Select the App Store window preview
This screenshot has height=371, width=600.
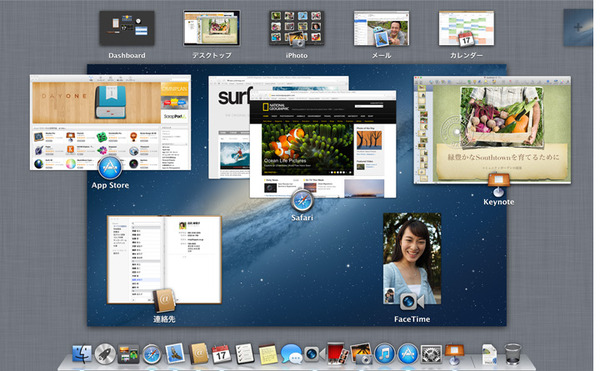coord(110,122)
